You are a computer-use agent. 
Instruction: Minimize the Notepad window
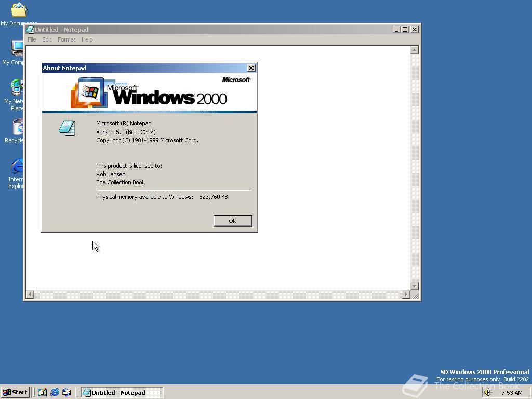click(x=396, y=30)
